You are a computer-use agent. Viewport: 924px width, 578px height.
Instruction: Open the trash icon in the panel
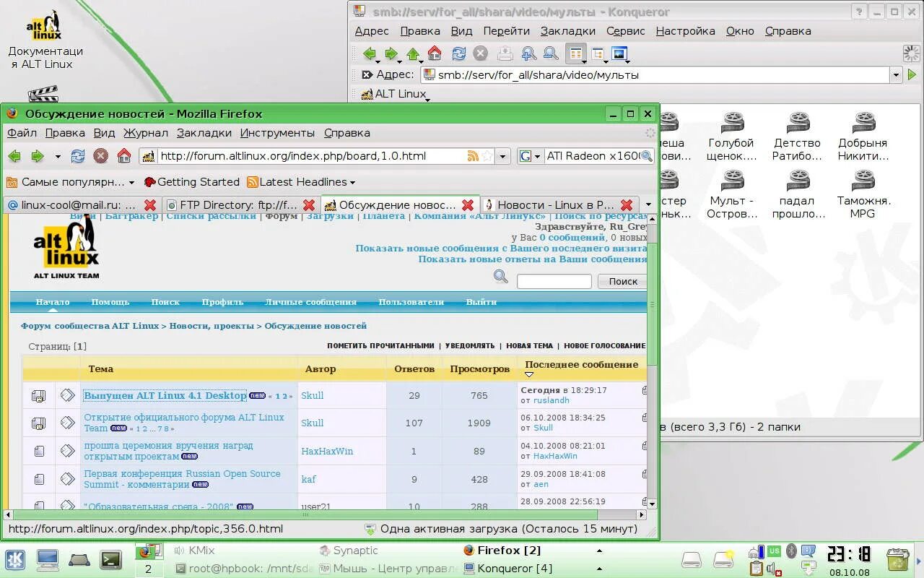898,559
